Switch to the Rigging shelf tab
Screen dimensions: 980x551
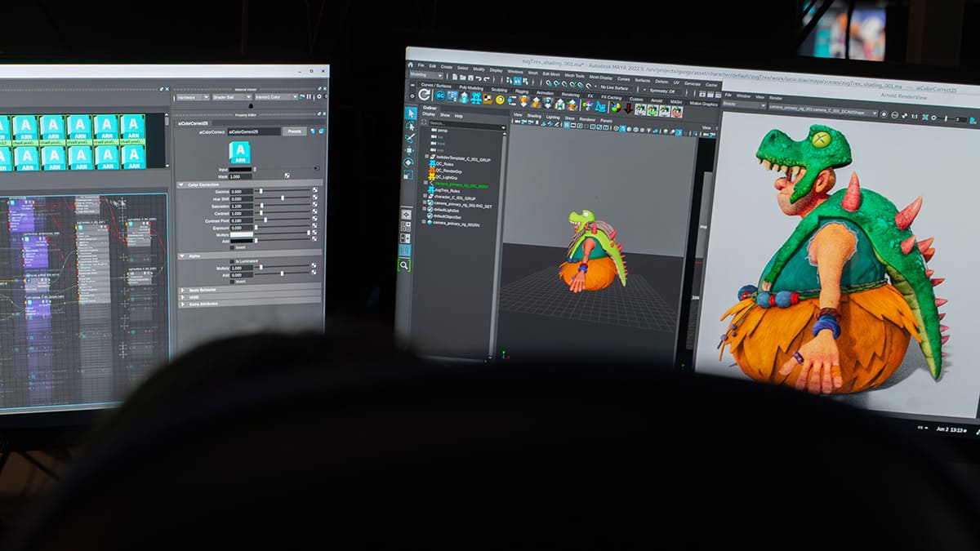(522, 91)
